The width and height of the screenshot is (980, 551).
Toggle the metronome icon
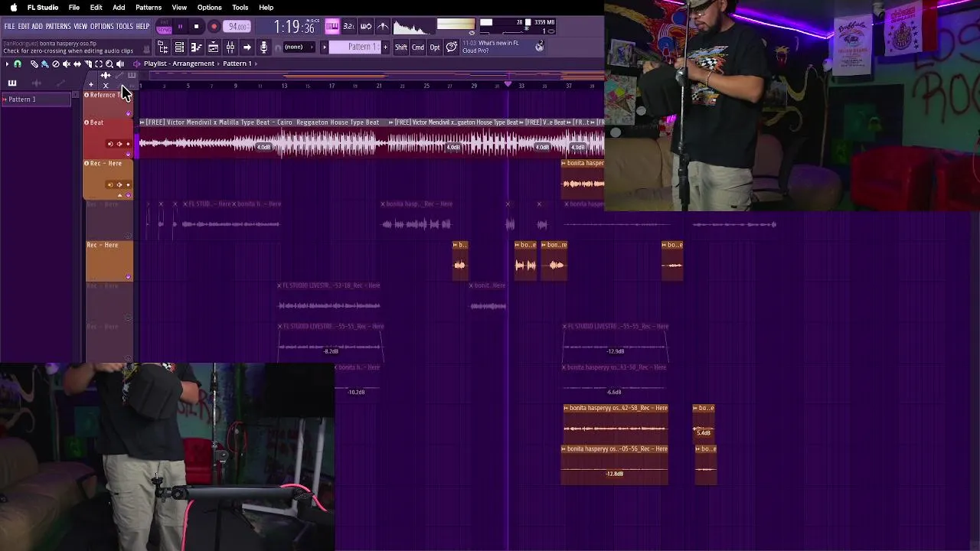pyautogui.click(x=383, y=27)
